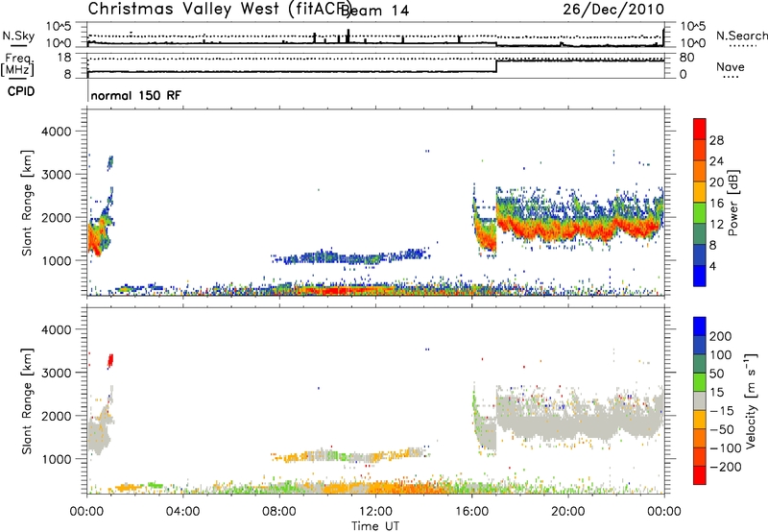Pick the light green segment of power colorbar

[x=700, y=213]
